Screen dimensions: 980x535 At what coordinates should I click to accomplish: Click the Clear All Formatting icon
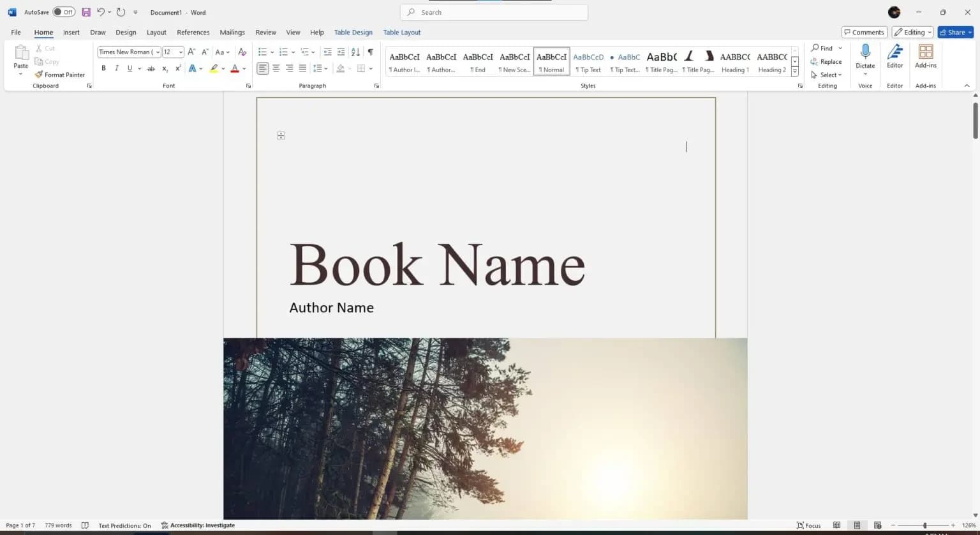point(242,52)
